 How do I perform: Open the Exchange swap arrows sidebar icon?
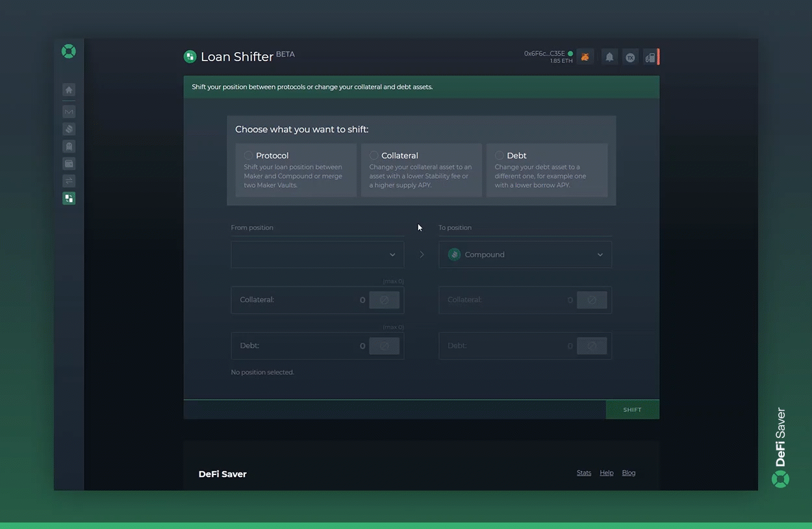point(69,181)
